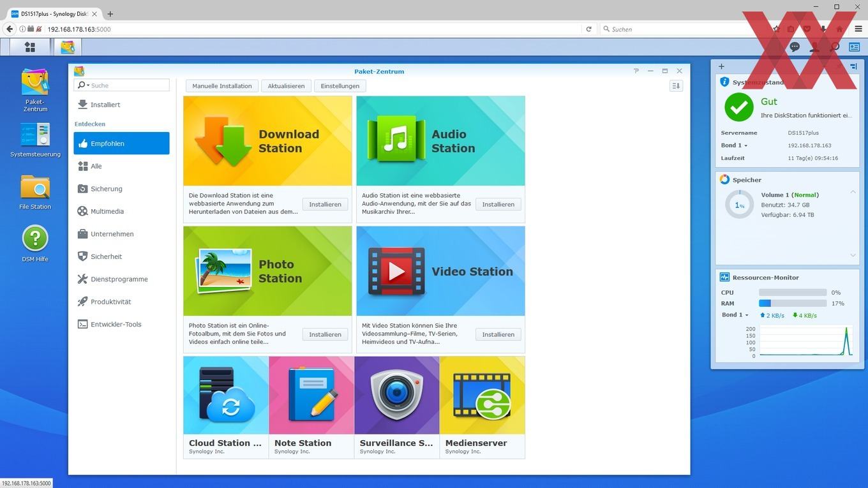Image resolution: width=868 pixels, height=488 pixels.
Task: Click the Suche field in Paket-Zentrum
Action: [x=121, y=85]
